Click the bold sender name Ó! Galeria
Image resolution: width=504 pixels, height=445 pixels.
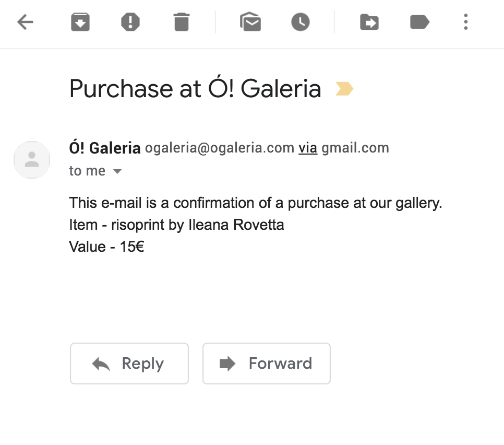pyautogui.click(x=105, y=148)
